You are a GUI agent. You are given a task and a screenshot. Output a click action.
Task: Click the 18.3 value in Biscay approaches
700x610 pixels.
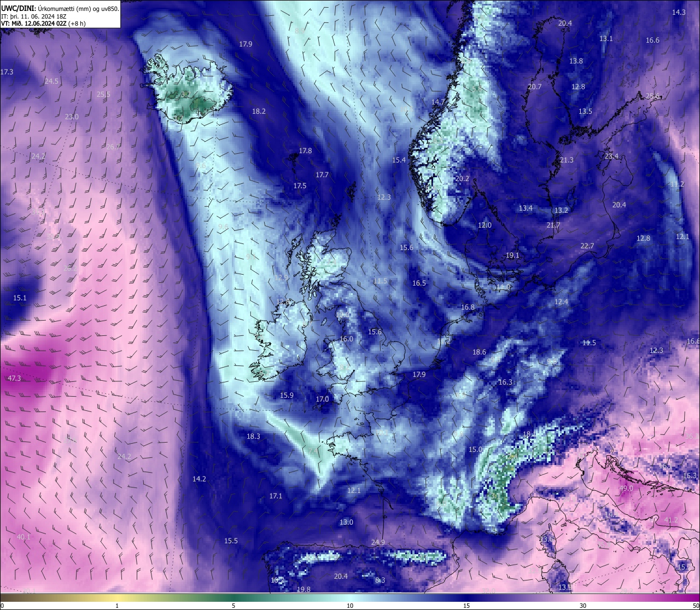pyautogui.click(x=253, y=436)
